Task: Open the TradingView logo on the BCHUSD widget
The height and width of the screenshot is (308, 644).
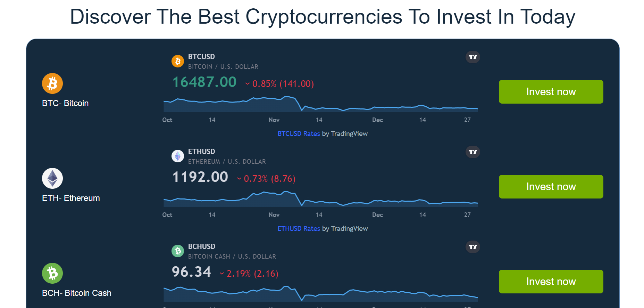Action: click(x=473, y=247)
